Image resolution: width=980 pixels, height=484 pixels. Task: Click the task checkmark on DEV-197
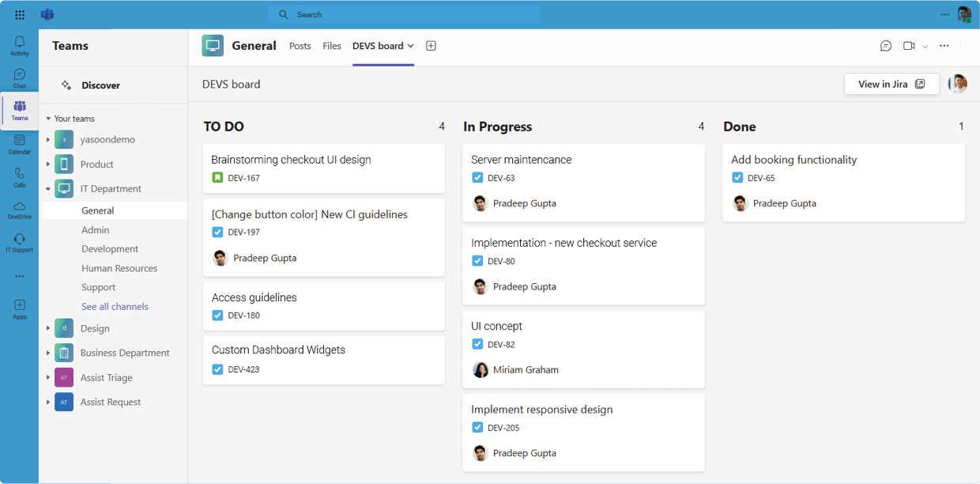[x=217, y=232]
